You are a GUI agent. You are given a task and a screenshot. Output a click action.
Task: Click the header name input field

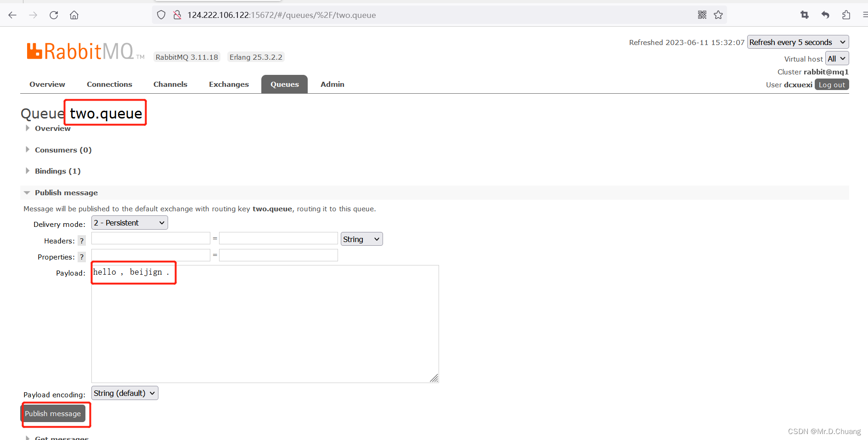click(151, 238)
